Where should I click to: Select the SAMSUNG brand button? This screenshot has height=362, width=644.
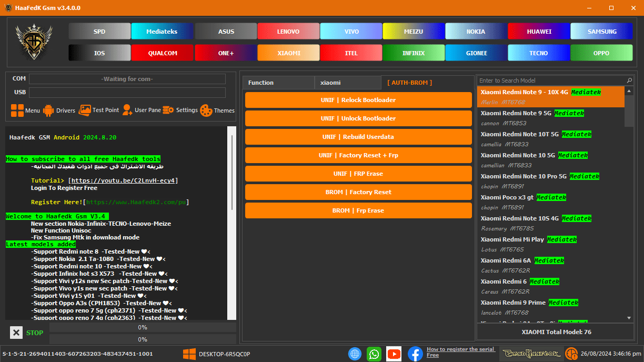[602, 31]
